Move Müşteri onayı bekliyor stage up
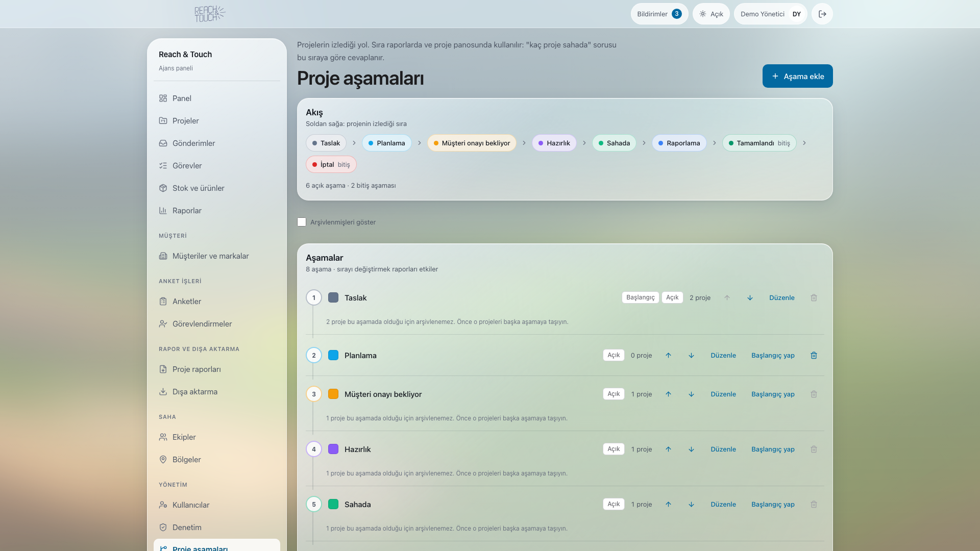The height and width of the screenshot is (551, 980). tap(668, 394)
